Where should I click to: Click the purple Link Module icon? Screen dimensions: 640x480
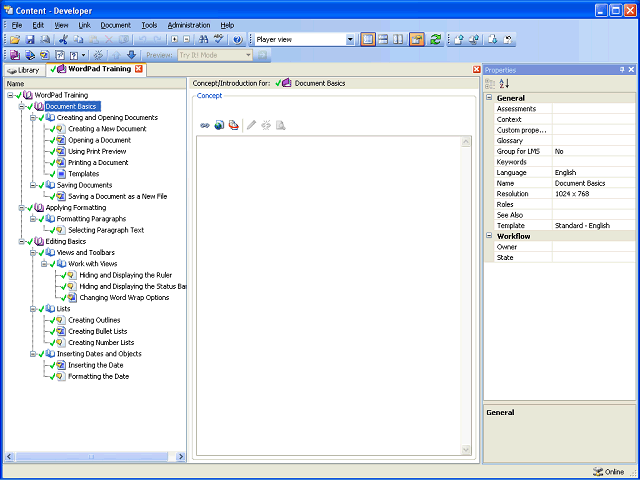pyautogui.click(x=15, y=55)
